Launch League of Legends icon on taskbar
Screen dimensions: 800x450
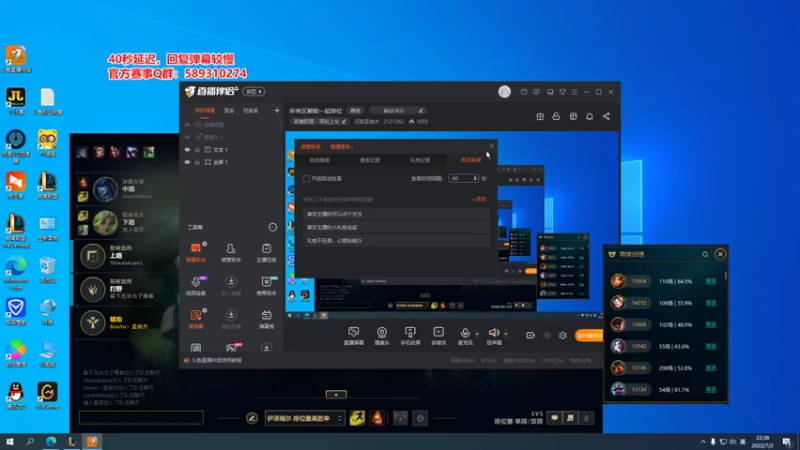point(71,441)
